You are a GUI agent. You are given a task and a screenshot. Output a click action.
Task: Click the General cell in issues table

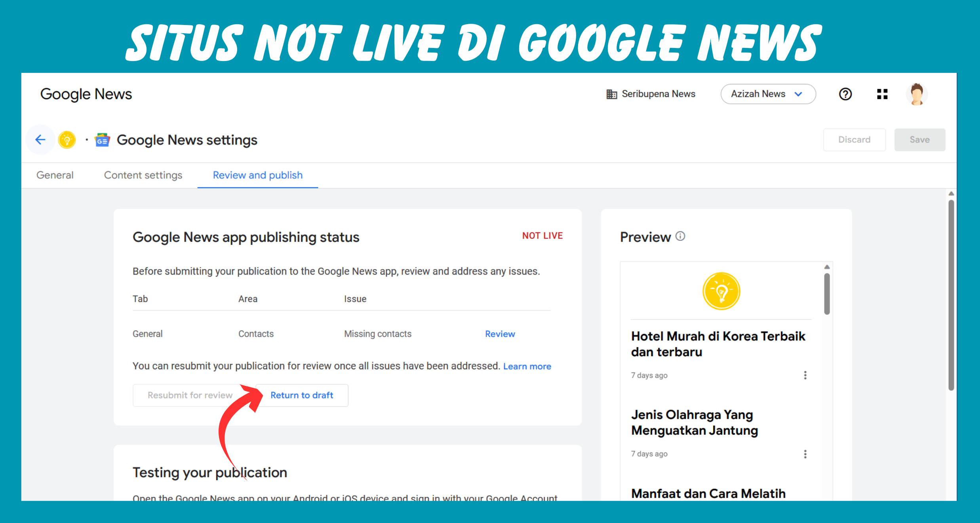(x=147, y=334)
